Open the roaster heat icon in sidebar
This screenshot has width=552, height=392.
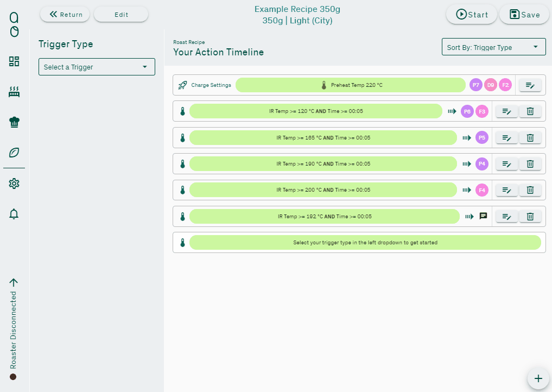14,92
